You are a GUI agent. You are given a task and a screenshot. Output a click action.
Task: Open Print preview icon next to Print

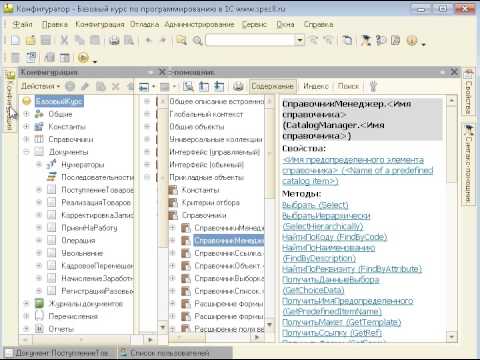129,41
